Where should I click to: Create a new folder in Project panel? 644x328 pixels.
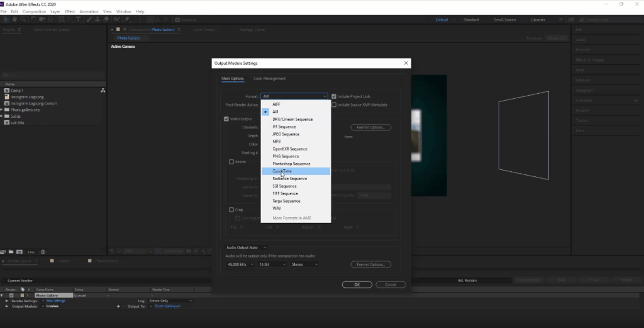point(11,252)
